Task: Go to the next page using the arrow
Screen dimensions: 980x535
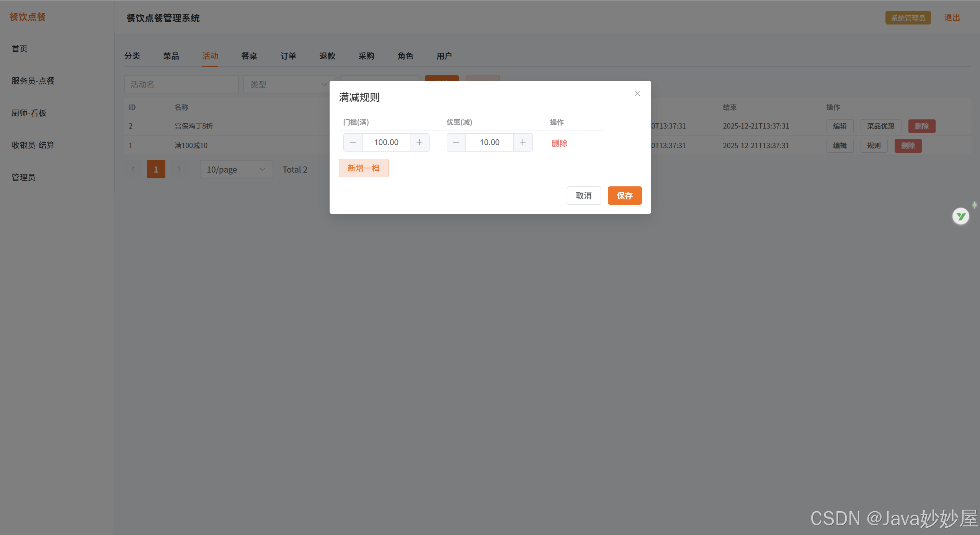Action: coord(179,169)
